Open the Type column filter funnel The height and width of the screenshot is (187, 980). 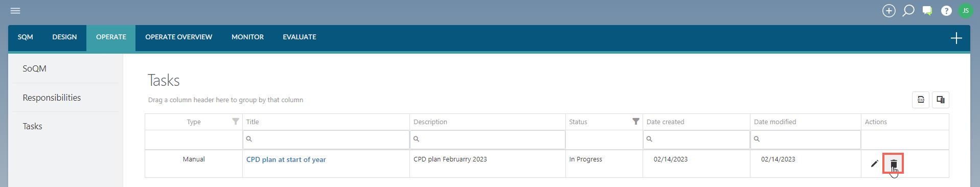[236, 122]
